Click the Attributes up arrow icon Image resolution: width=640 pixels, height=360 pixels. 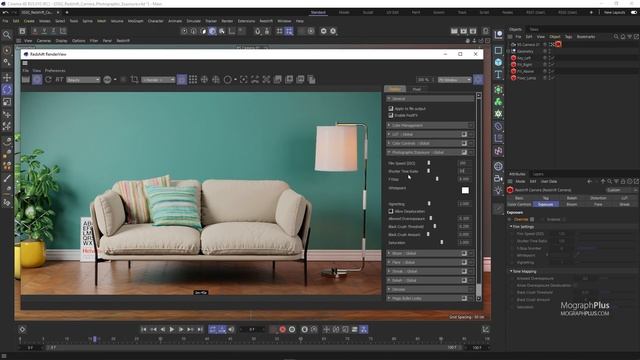602,181
